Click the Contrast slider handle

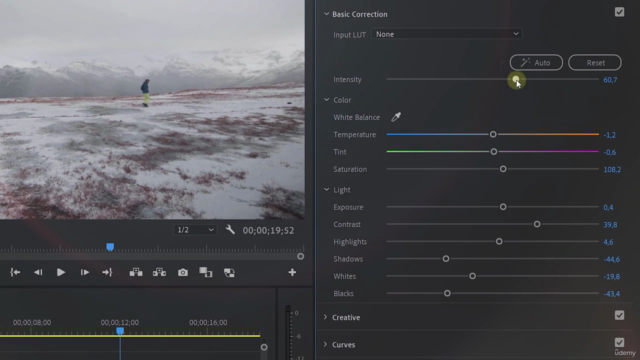(x=537, y=224)
